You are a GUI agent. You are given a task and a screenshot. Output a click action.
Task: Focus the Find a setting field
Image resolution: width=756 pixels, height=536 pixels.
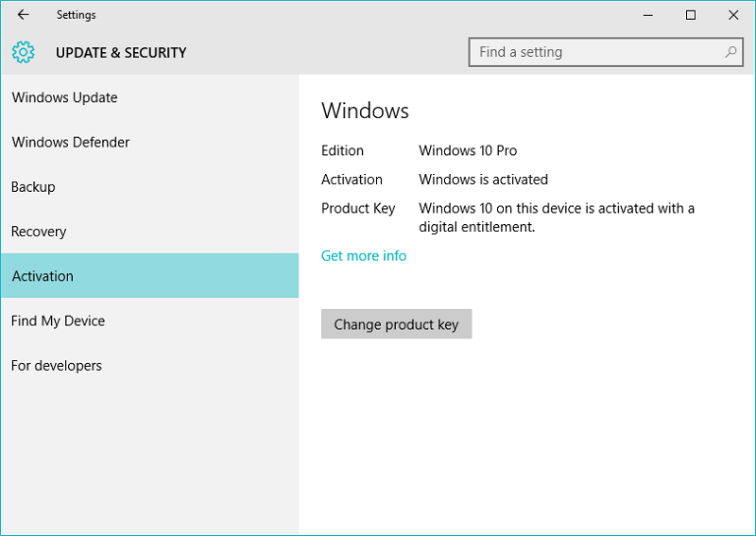pos(606,52)
